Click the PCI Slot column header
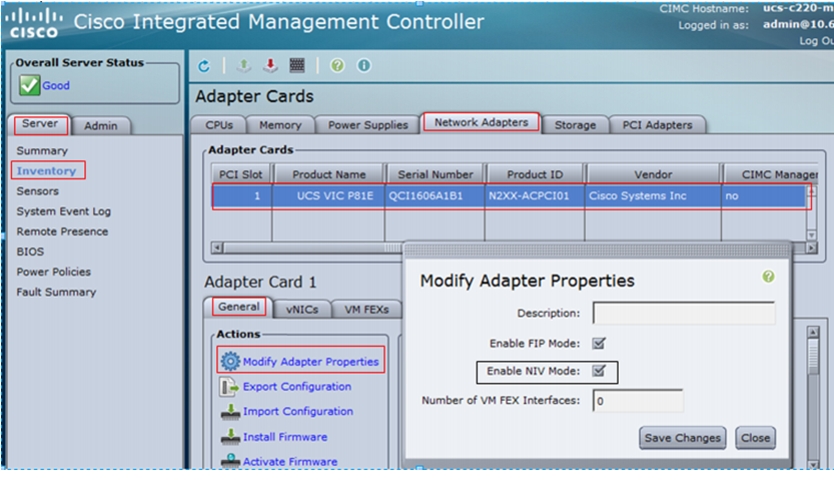834x483 pixels. pos(241,174)
